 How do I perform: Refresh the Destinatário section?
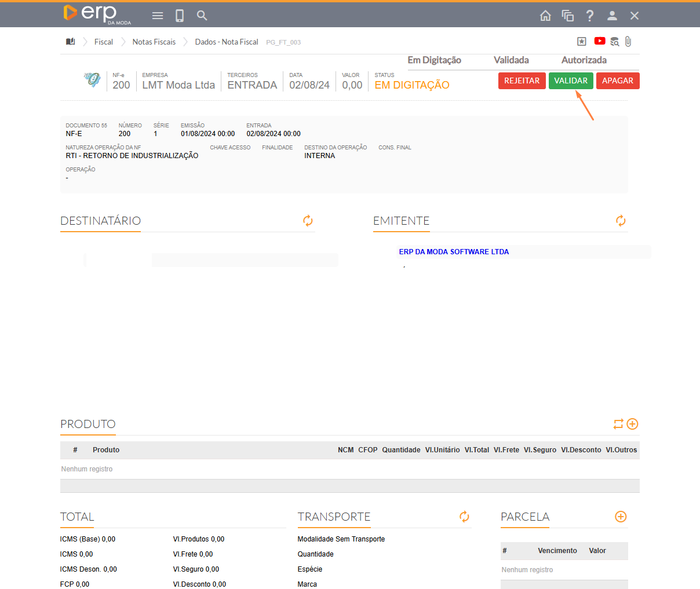308,221
